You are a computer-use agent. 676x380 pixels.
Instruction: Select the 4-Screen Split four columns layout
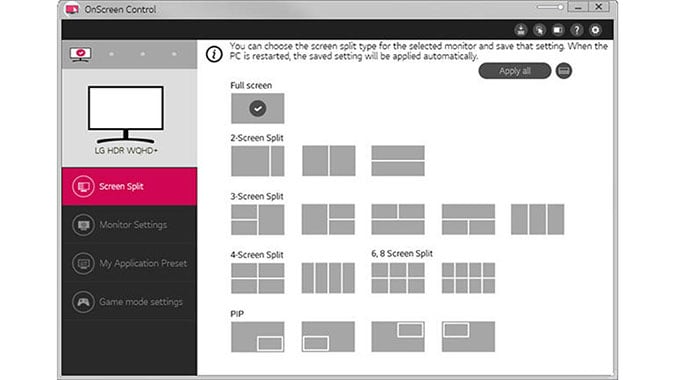[x=328, y=278]
